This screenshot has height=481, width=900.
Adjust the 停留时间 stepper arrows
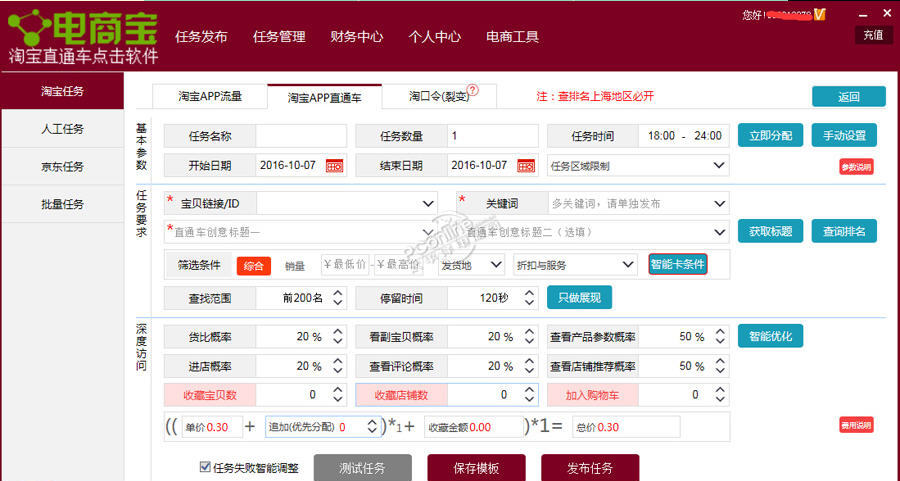pos(529,298)
